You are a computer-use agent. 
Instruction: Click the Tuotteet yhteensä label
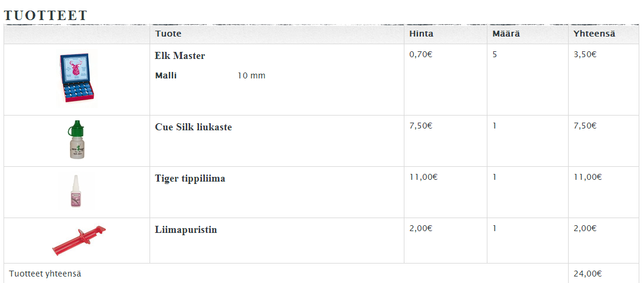click(45, 274)
